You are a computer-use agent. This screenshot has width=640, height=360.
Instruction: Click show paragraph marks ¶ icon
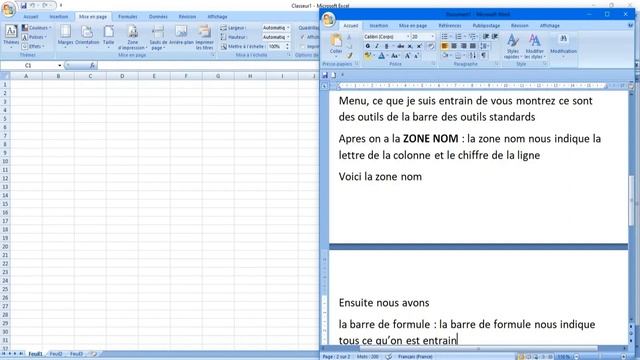point(484,56)
